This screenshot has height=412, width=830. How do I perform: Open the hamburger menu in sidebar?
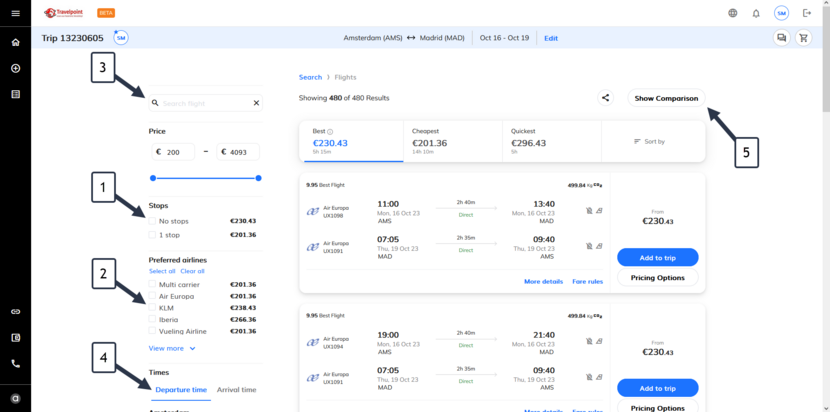pyautogui.click(x=15, y=13)
